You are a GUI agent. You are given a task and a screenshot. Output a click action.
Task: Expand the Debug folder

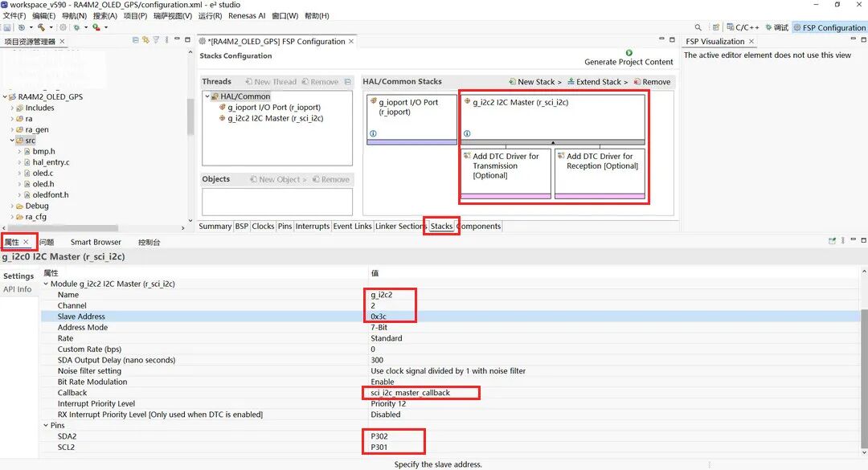12,206
